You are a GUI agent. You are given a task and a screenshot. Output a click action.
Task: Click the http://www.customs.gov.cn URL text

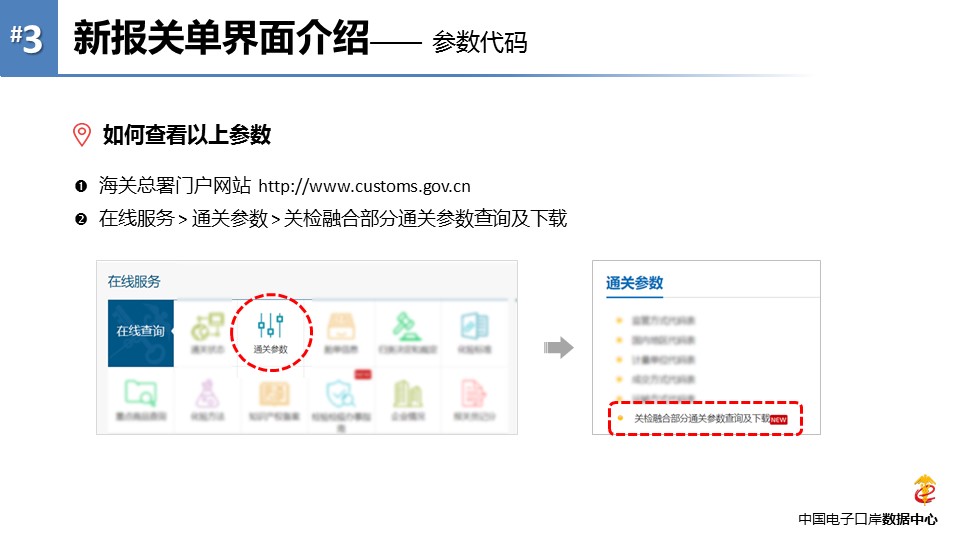(x=364, y=186)
